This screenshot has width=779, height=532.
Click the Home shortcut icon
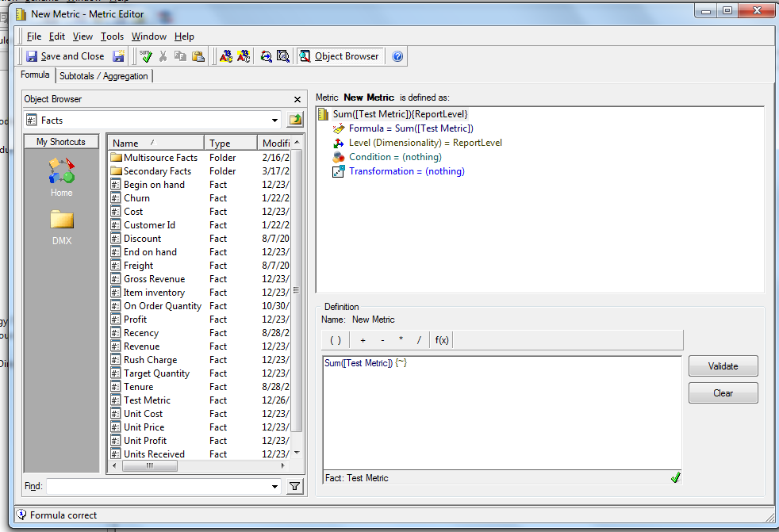pos(61,170)
